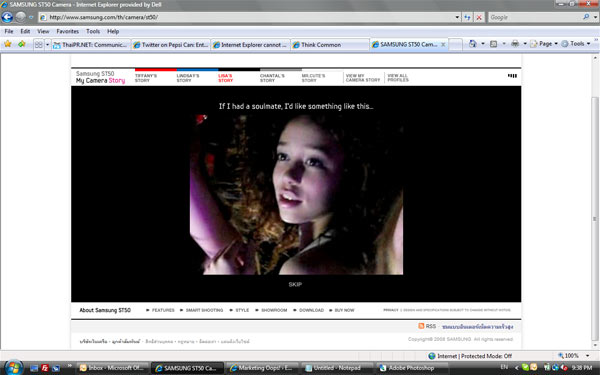600x375 pixels.
Task: Open the Features section link
Action: pos(163,310)
